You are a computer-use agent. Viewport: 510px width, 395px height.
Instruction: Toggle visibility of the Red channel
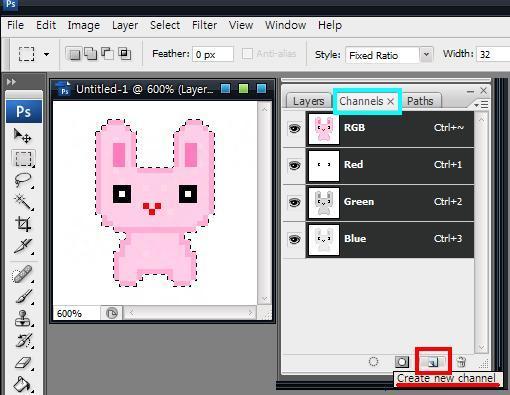[294, 165]
